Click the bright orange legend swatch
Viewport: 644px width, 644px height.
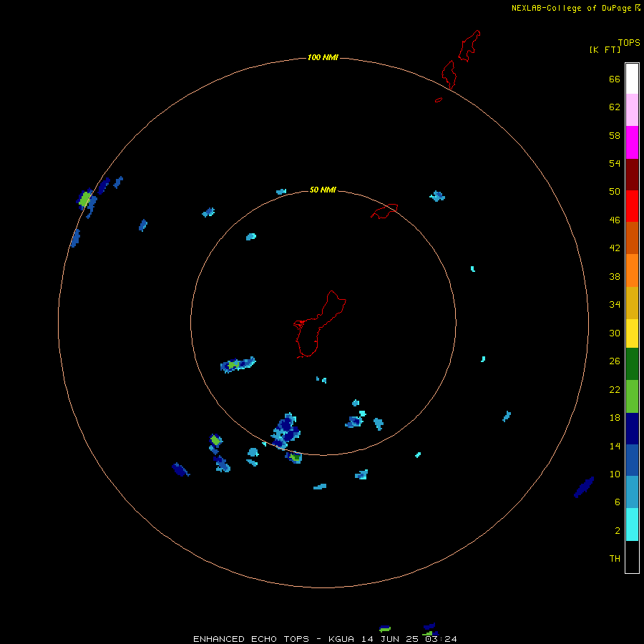click(x=632, y=270)
